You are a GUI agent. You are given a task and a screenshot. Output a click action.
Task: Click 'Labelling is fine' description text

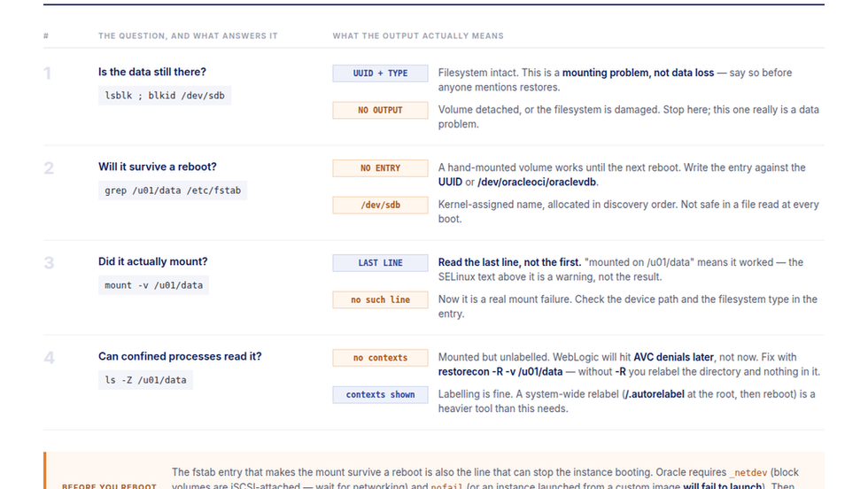(474, 394)
